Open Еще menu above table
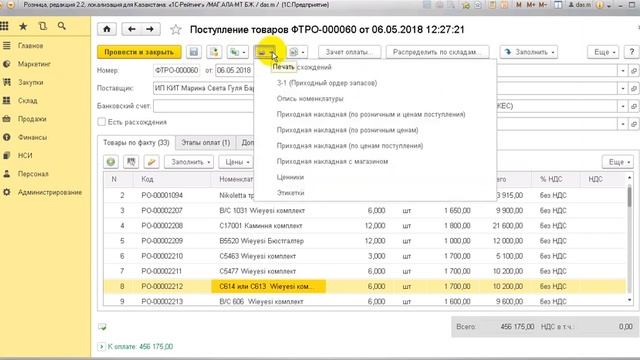This screenshot has width=640, height=360. coord(618,162)
